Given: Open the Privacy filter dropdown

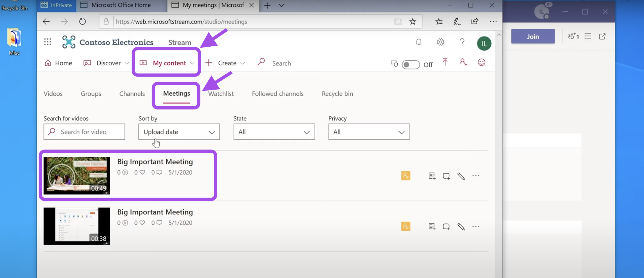Looking at the screenshot, I should pyautogui.click(x=369, y=132).
